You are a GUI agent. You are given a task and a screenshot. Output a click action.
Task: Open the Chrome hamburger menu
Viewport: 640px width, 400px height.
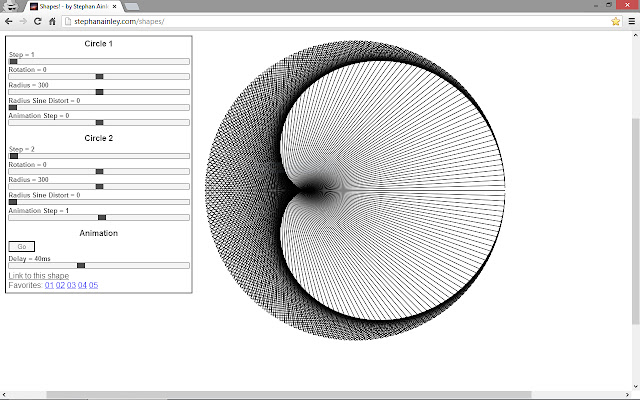pos(631,21)
